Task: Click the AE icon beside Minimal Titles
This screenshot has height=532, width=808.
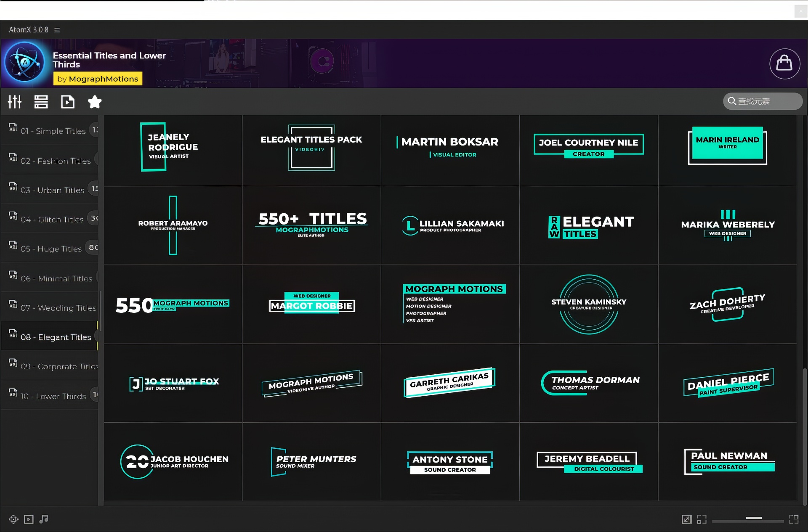Action: (x=13, y=275)
